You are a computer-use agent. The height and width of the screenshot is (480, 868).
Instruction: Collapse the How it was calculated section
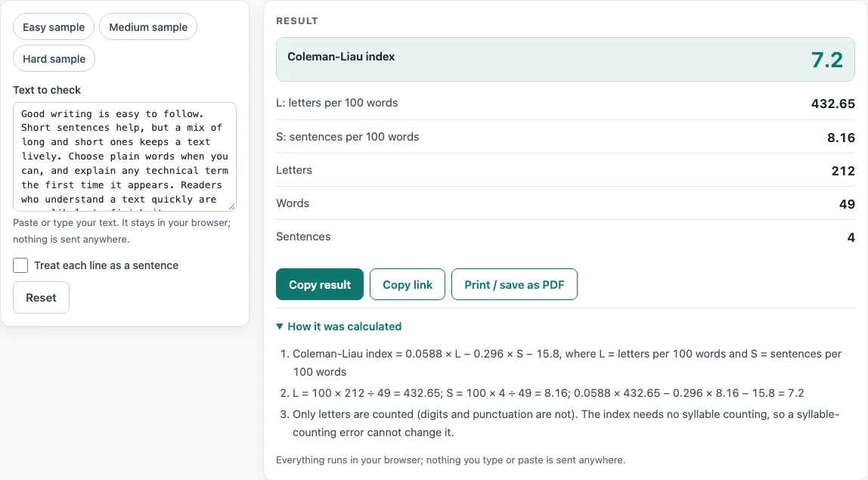coord(339,327)
